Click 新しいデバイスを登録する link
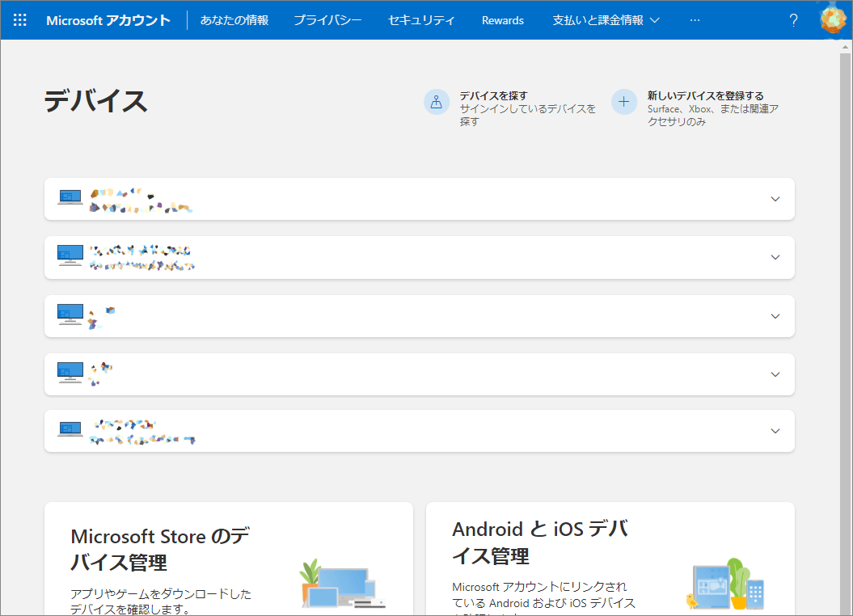This screenshot has width=853, height=616. (x=705, y=95)
